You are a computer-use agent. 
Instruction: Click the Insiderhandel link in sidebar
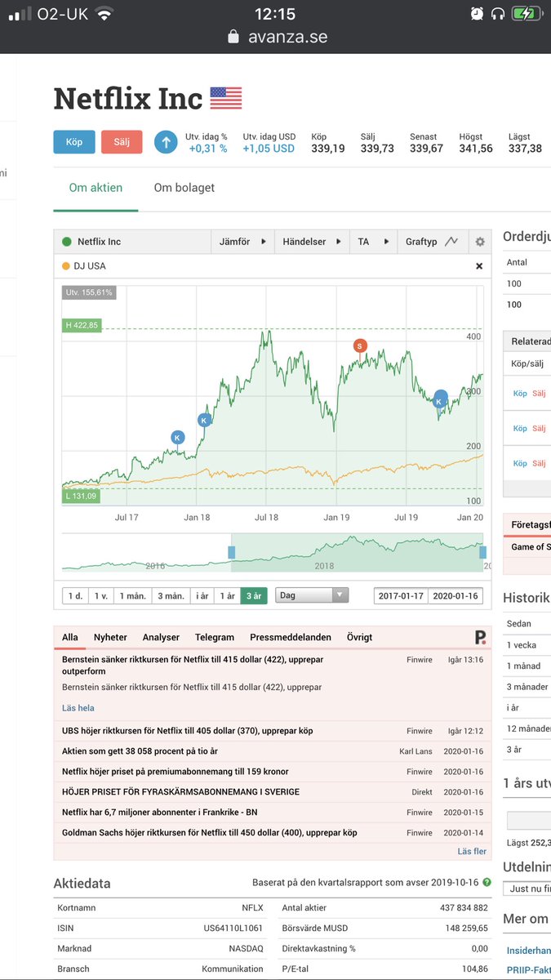click(x=529, y=950)
